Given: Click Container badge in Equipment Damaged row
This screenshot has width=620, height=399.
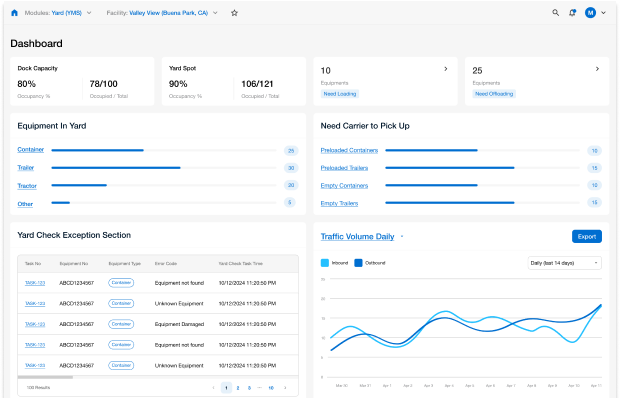Looking at the screenshot, I should [x=121, y=324].
